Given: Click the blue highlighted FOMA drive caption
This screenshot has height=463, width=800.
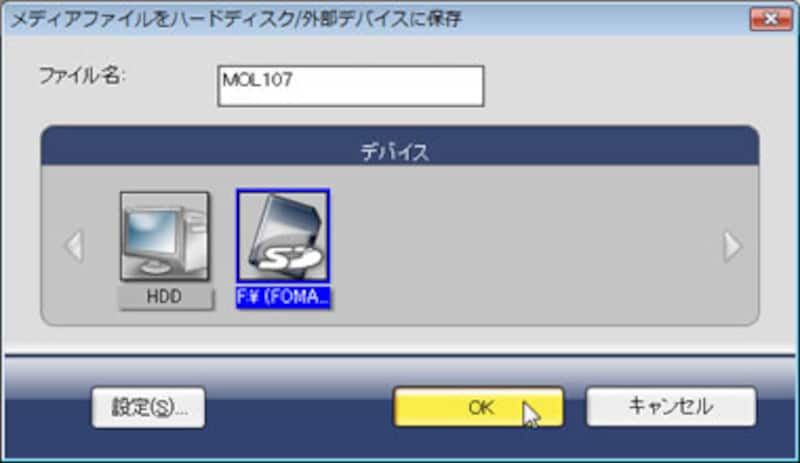Looking at the screenshot, I should [283, 297].
